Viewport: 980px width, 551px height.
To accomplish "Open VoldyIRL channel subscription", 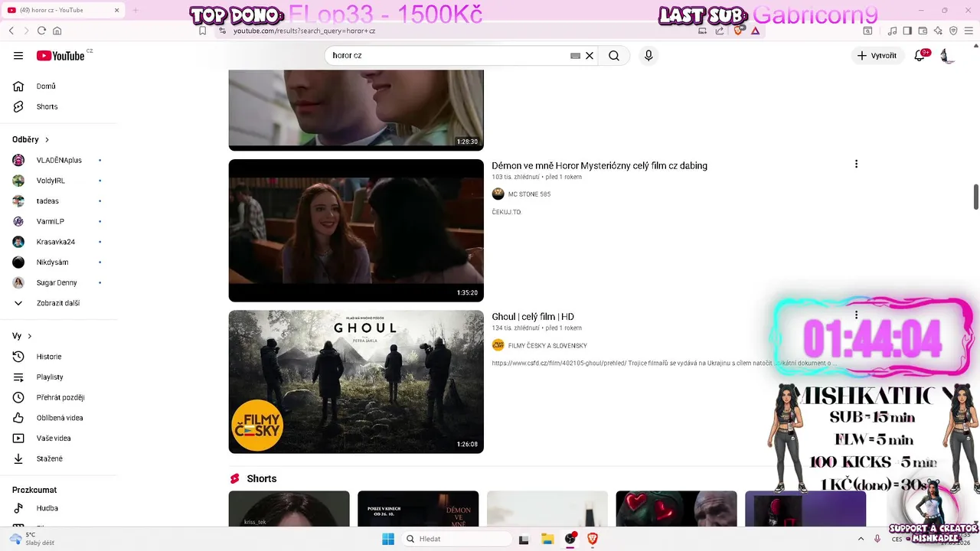I will (x=58, y=181).
